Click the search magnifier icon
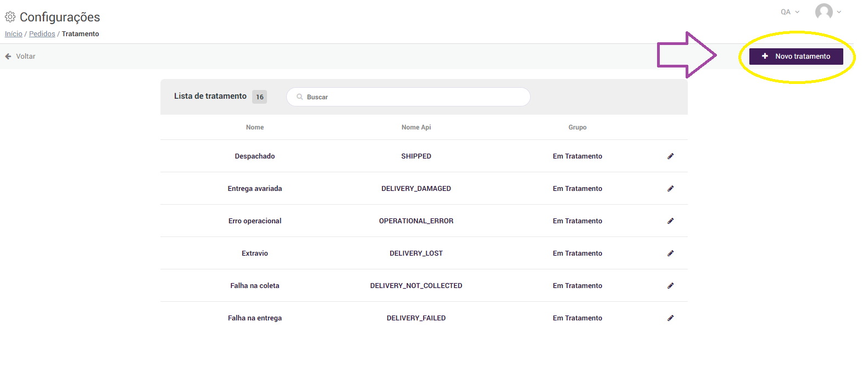This screenshot has height=372, width=868. click(300, 97)
